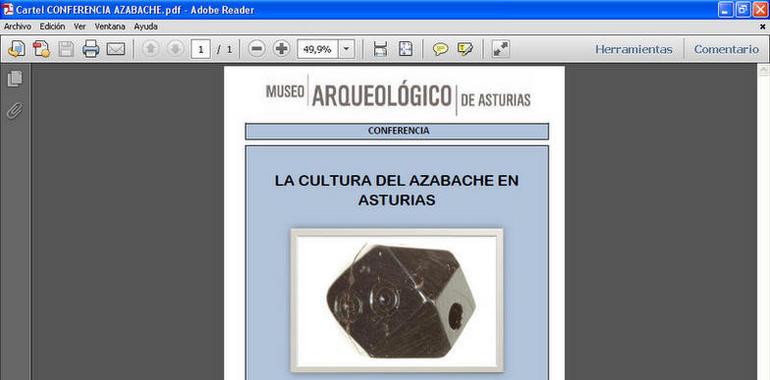Click the Adobe Reader title bar icon
The image size is (770, 380).
[8, 9]
